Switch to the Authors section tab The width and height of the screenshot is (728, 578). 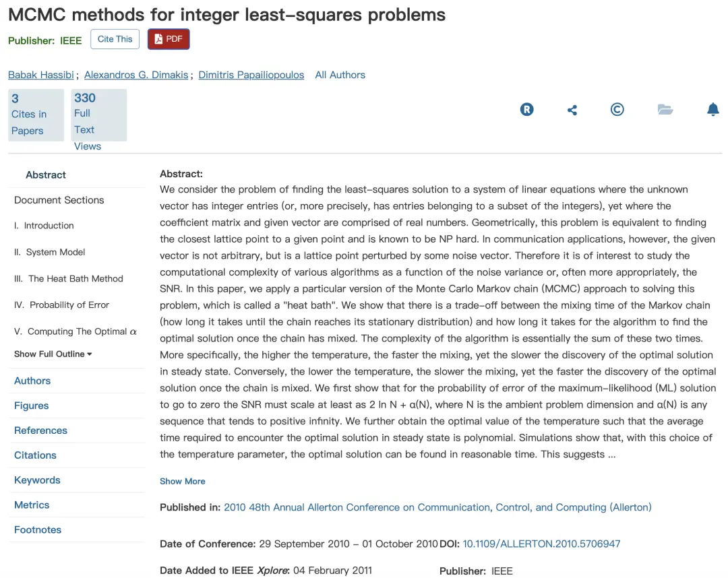32,381
